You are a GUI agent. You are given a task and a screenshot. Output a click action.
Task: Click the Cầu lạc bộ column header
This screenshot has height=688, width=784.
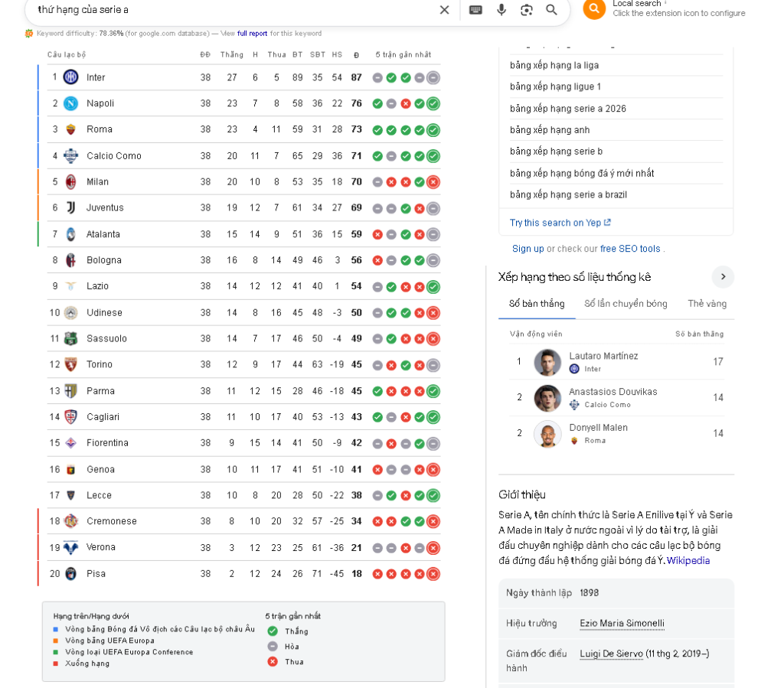tap(67, 55)
